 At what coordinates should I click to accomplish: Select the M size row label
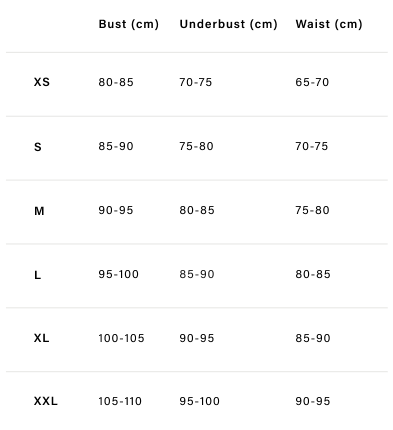coord(39,211)
